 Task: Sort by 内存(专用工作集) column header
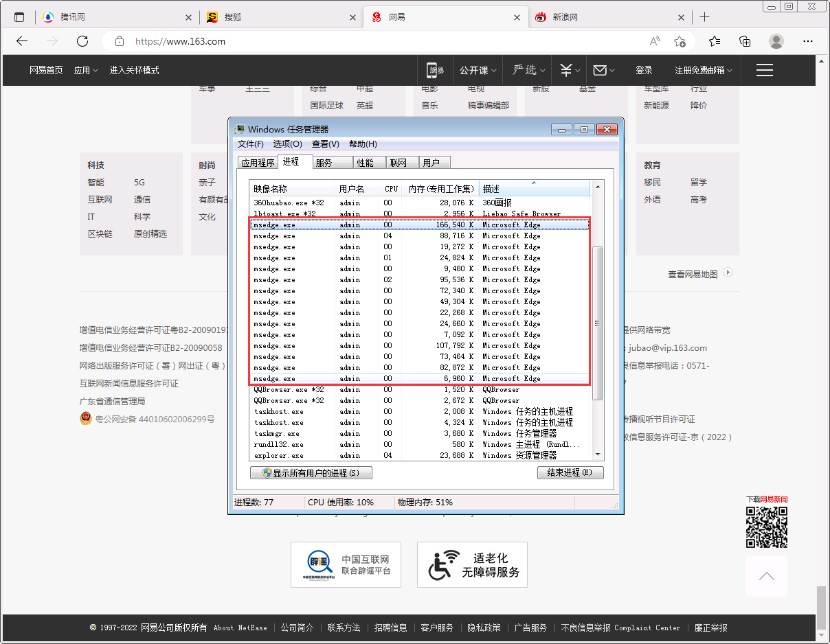tap(440, 189)
